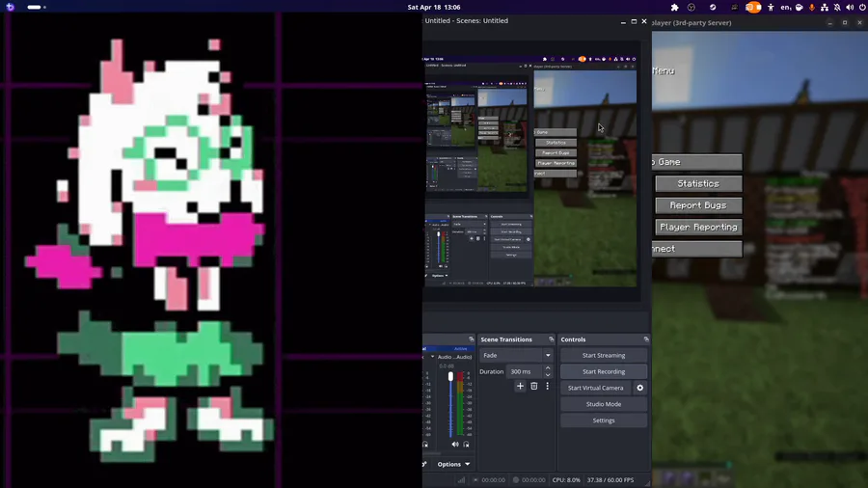The image size is (868, 488).
Task: Click the 0.0 dB volume label
Action: pyautogui.click(x=447, y=366)
